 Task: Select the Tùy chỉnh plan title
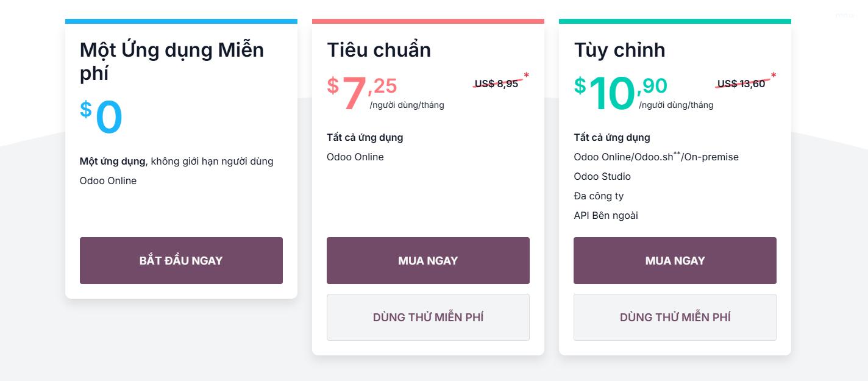(x=619, y=50)
